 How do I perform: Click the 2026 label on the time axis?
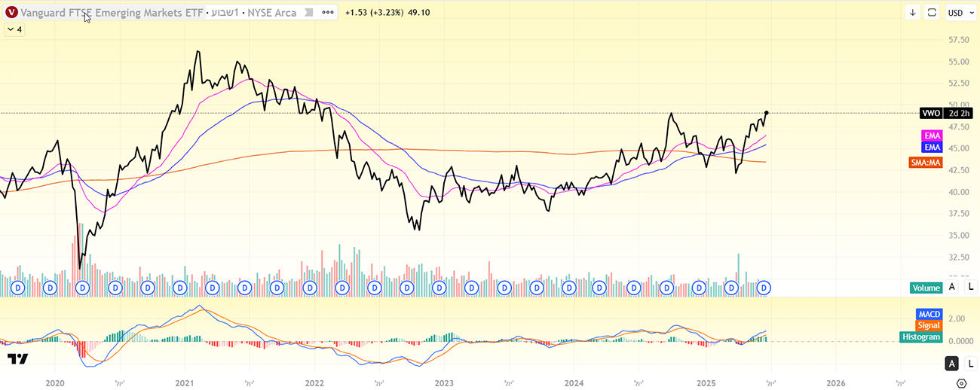(x=835, y=383)
